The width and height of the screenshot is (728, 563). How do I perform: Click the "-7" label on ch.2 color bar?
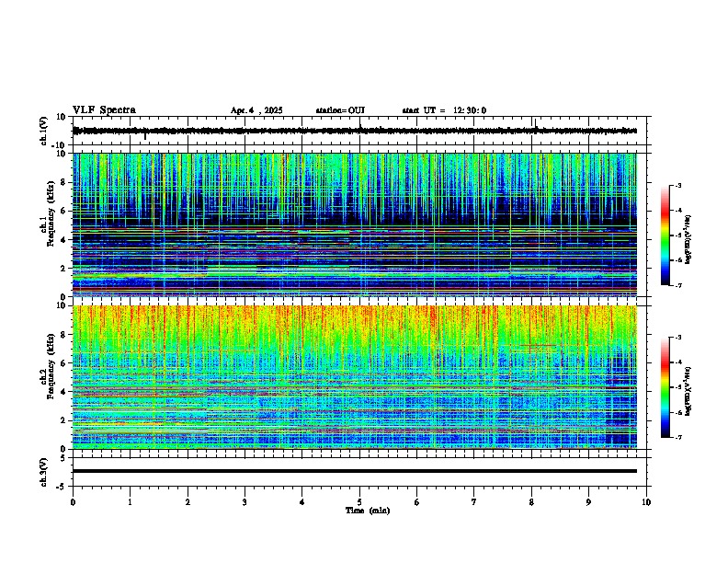[678, 438]
